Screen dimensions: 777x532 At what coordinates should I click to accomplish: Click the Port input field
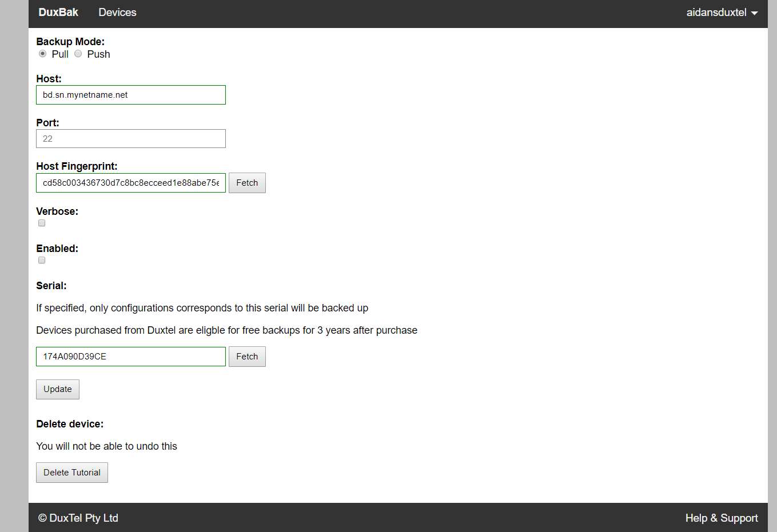pyautogui.click(x=131, y=139)
